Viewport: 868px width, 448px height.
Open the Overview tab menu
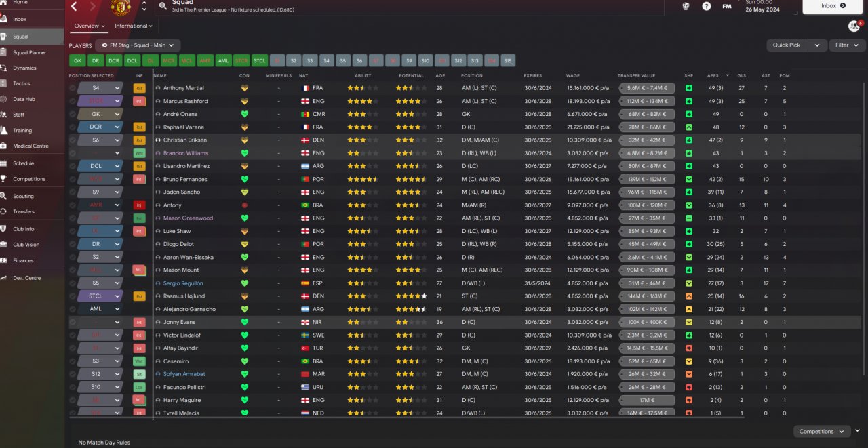[90, 26]
